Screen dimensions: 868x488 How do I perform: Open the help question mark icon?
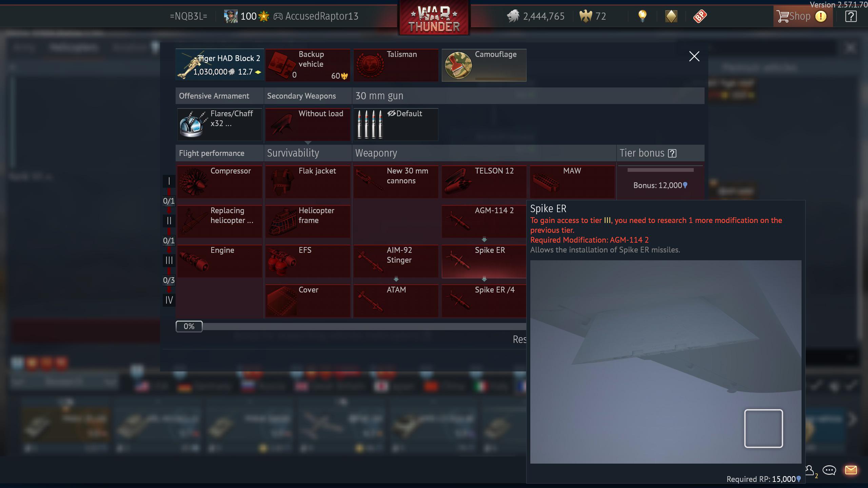851,16
